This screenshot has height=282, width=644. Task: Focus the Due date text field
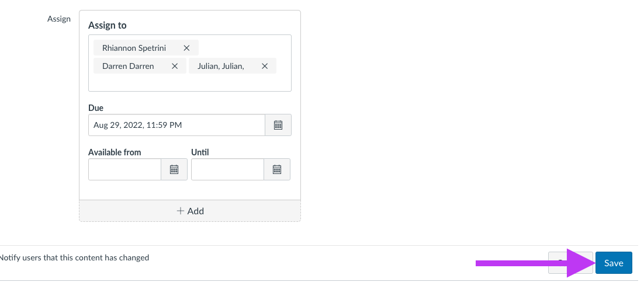click(176, 125)
